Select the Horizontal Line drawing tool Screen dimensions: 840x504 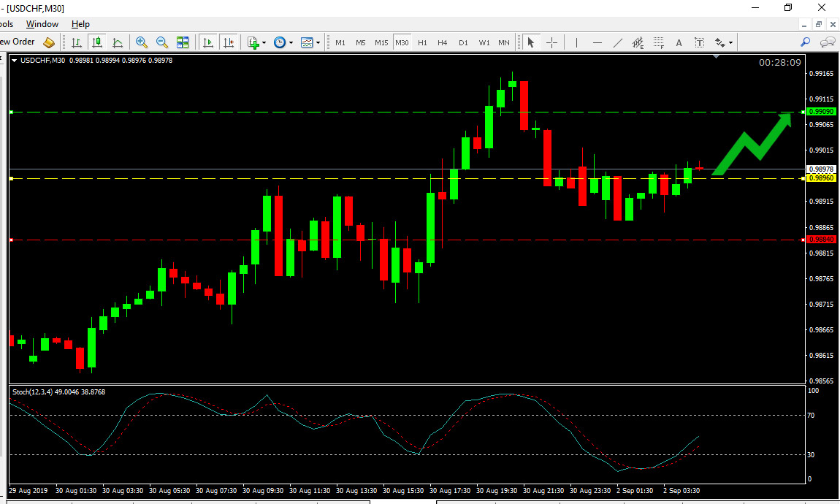click(597, 42)
